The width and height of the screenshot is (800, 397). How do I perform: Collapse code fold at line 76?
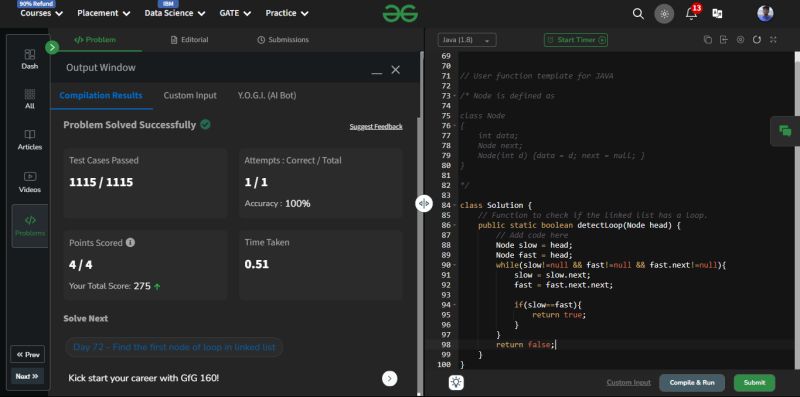click(455, 126)
